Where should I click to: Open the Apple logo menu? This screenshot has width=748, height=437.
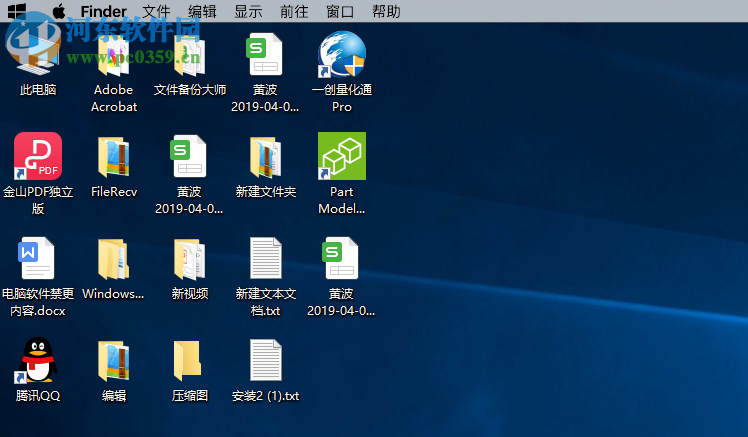pos(59,11)
